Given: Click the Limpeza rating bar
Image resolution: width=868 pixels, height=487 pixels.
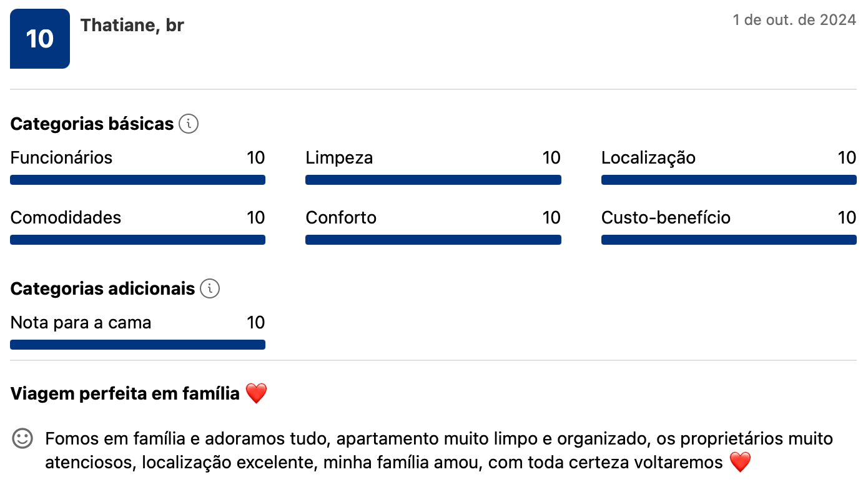Looking at the screenshot, I should point(433,180).
